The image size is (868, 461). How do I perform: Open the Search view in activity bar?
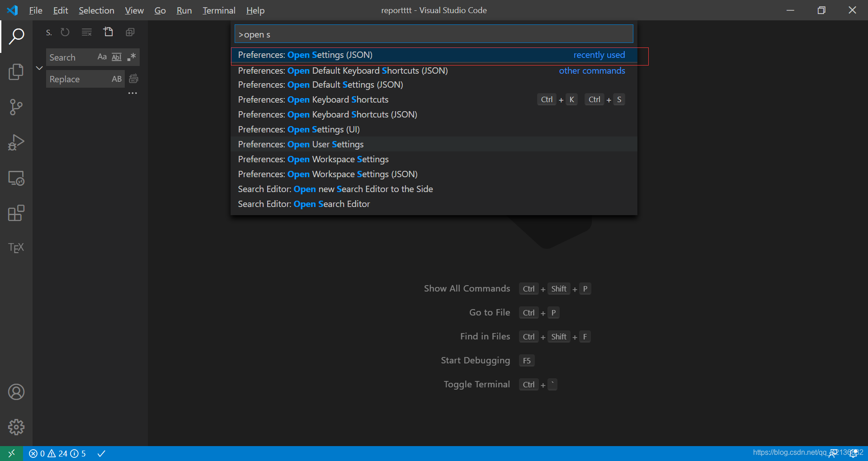(x=16, y=37)
